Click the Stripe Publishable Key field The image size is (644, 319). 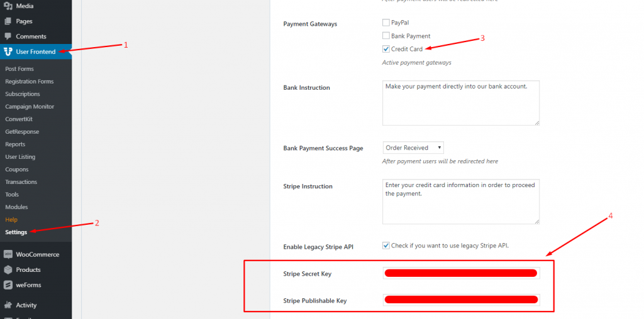(461, 300)
